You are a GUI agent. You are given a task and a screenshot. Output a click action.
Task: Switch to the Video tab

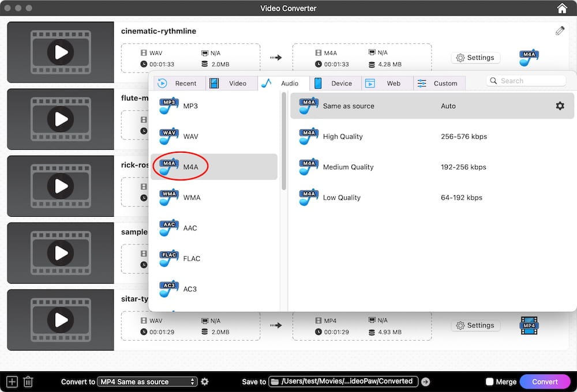pos(231,84)
